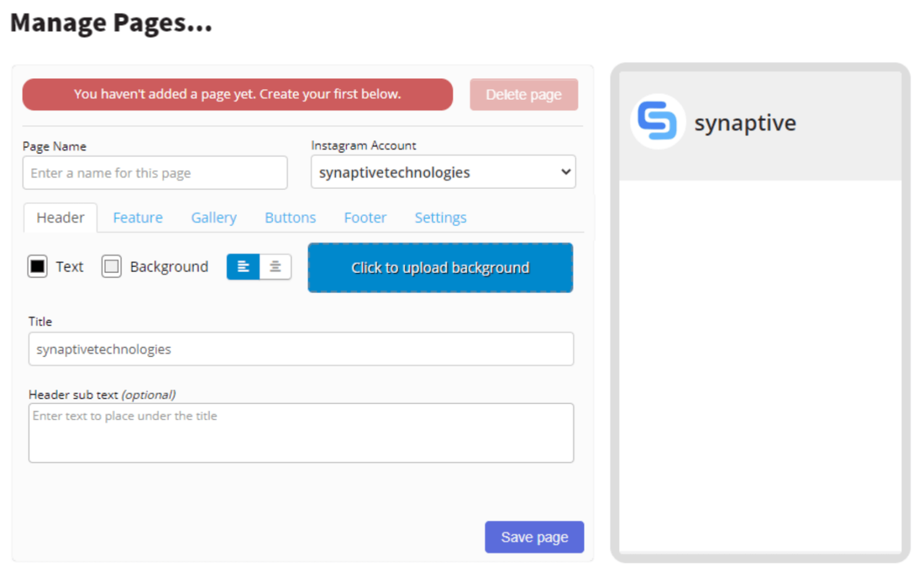Open the Feature tab
924x572 pixels.
[x=138, y=218]
